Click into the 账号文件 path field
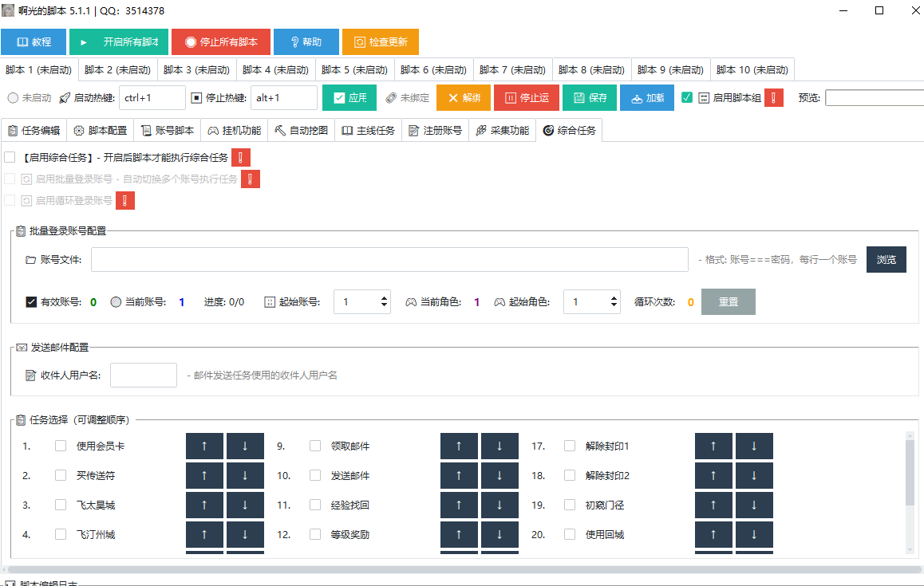The height and width of the screenshot is (586, 924). click(389, 260)
